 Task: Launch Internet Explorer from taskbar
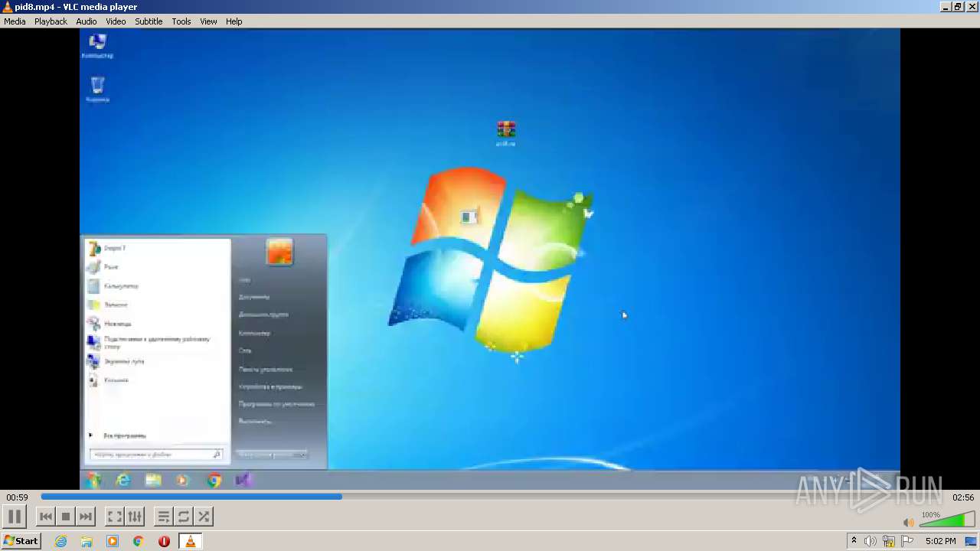[60, 541]
